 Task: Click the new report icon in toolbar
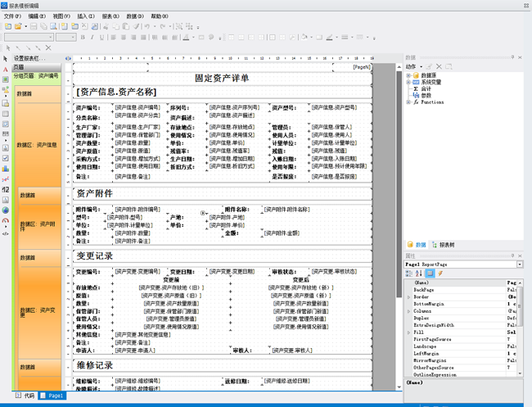click(7, 26)
